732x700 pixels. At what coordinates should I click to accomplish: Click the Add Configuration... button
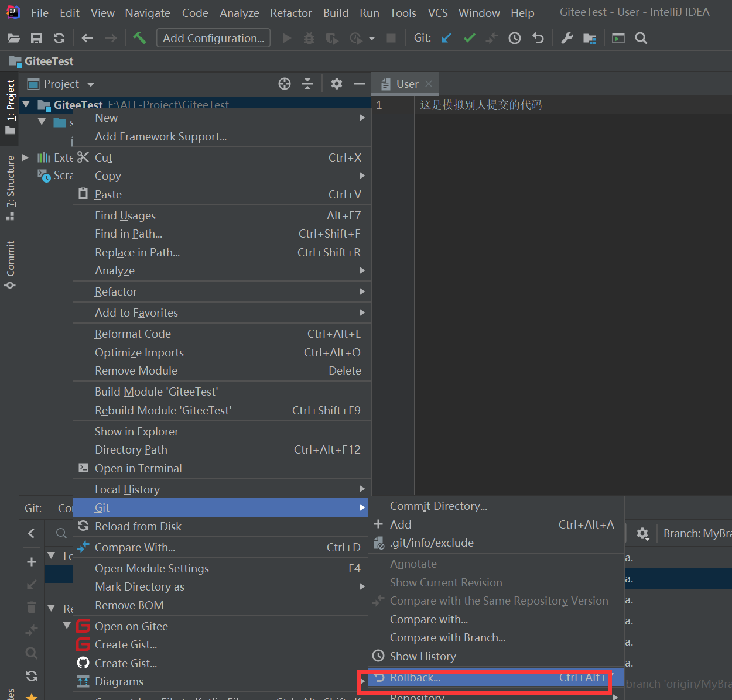pos(213,38)
